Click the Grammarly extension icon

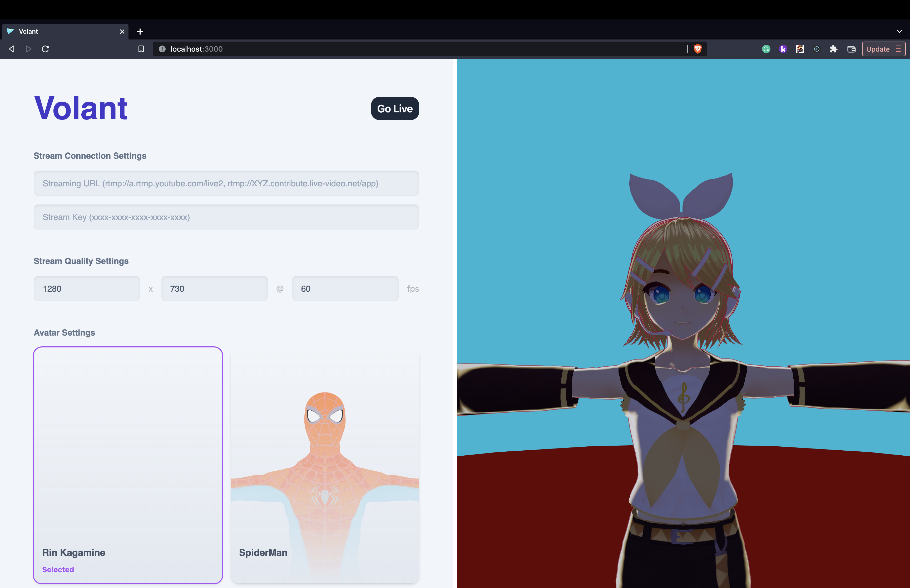pyautogui.click(x=766, y=49)
